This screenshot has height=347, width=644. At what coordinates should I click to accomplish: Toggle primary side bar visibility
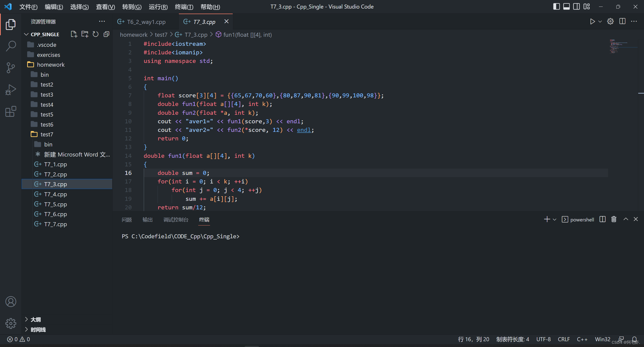[x=556, y=7]
